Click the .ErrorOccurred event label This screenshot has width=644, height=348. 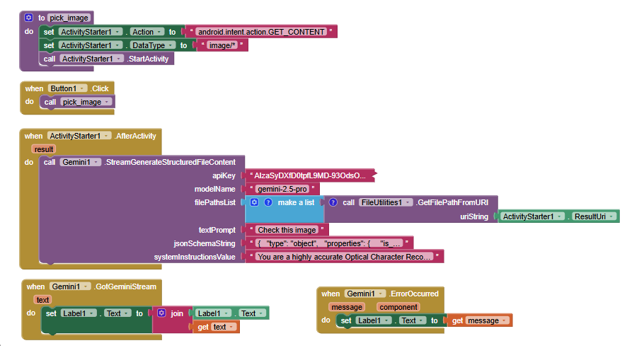(x=413, y=294)
